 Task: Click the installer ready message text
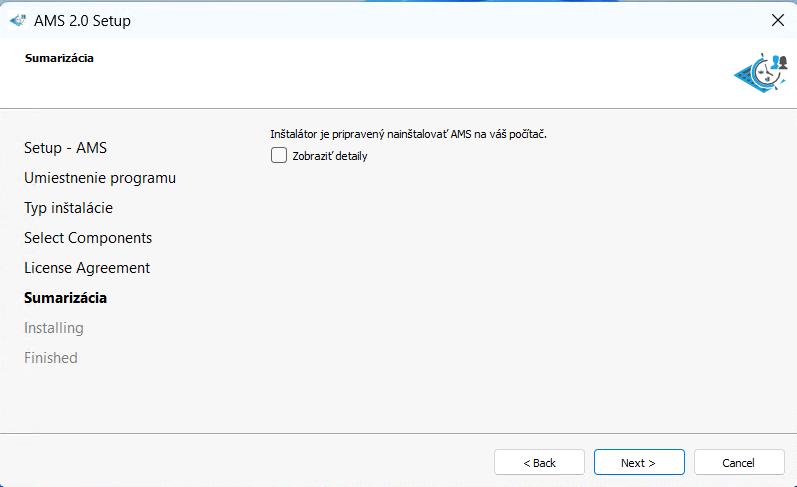pyautogui.click(x=408, y=134)
